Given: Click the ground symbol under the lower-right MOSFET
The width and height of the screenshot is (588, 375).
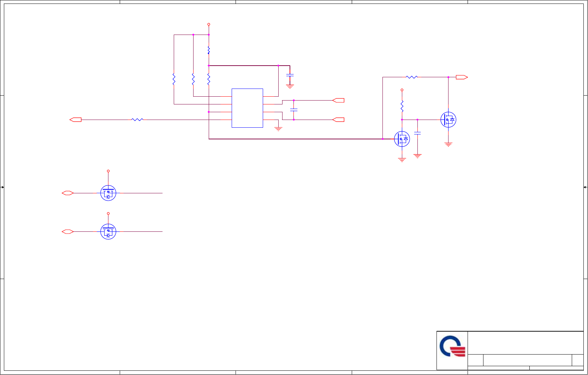Looking at the screenshot, I should [x=402, y=160].
